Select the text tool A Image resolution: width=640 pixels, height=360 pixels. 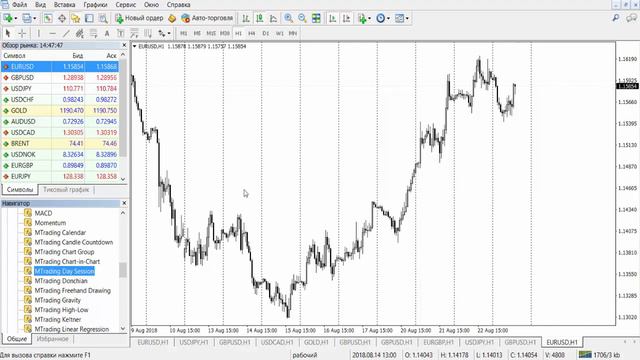pos(107,33)
